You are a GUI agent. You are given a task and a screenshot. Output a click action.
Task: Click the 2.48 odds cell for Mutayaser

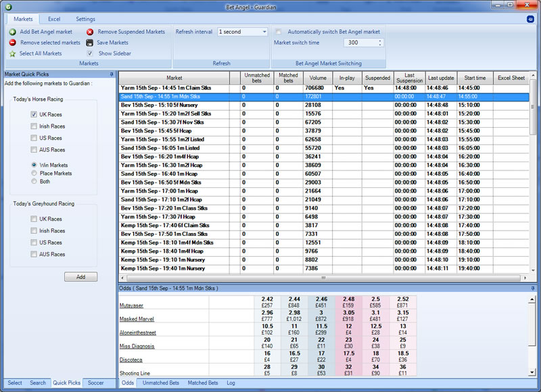tap(348, 302)
